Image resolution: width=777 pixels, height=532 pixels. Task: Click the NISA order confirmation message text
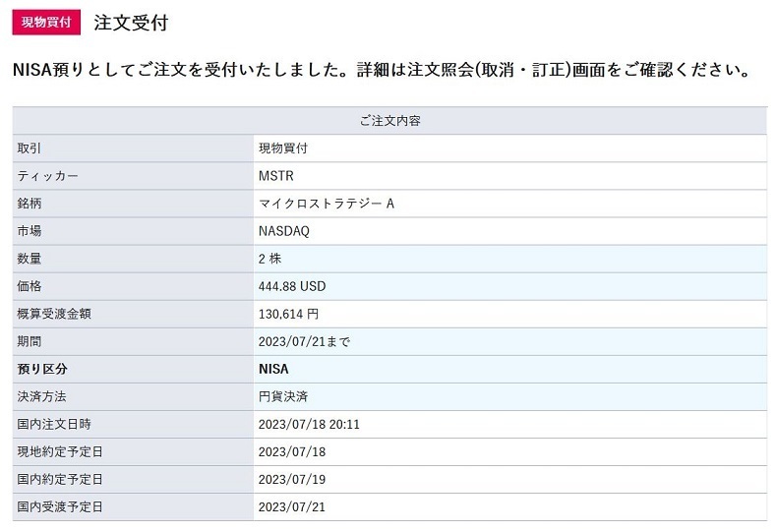tap(382, 71)
